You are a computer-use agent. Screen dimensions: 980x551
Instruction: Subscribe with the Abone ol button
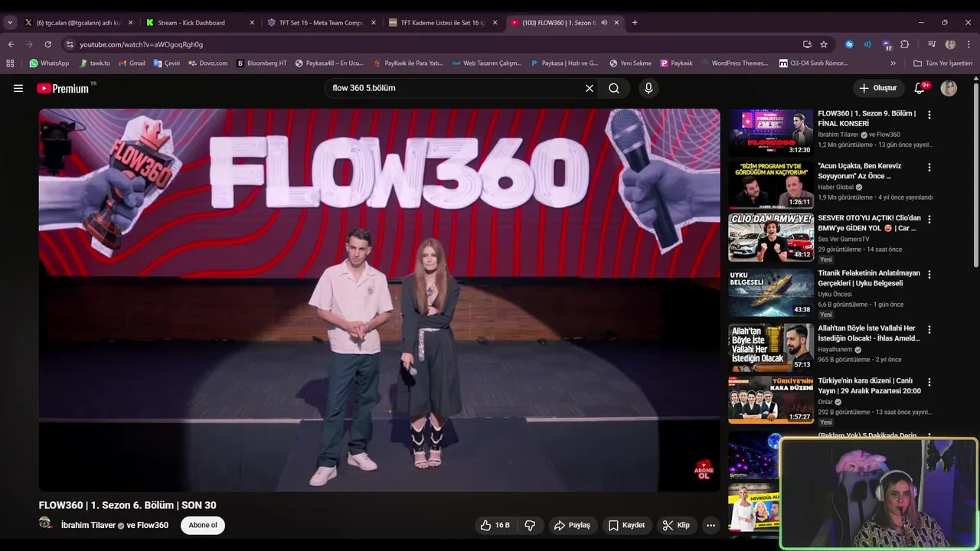click(203, 525)
